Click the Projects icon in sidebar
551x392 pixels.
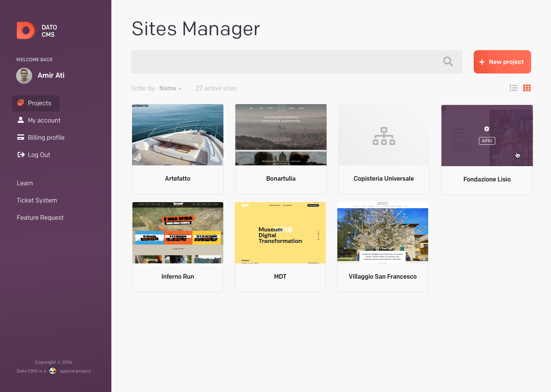point(21,103)
